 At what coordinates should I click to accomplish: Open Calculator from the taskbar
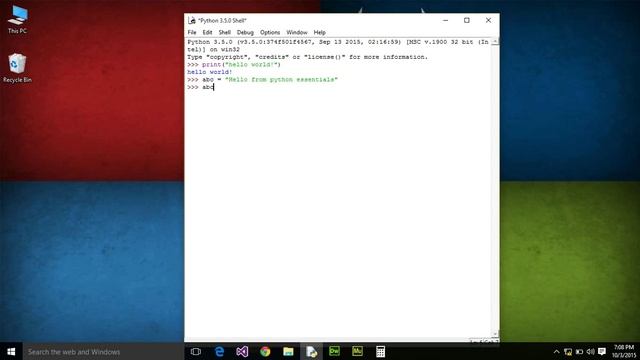click(x=380, y=351)
